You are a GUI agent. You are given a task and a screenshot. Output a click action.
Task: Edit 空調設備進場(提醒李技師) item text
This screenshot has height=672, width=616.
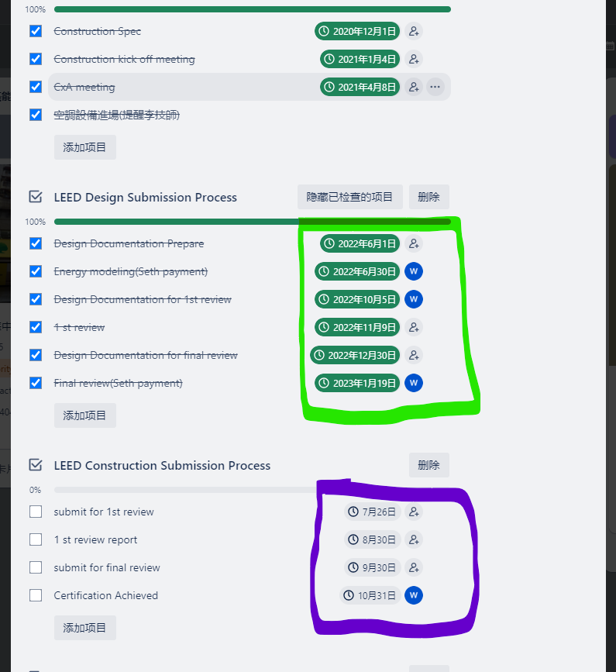[x=116, y=115]
